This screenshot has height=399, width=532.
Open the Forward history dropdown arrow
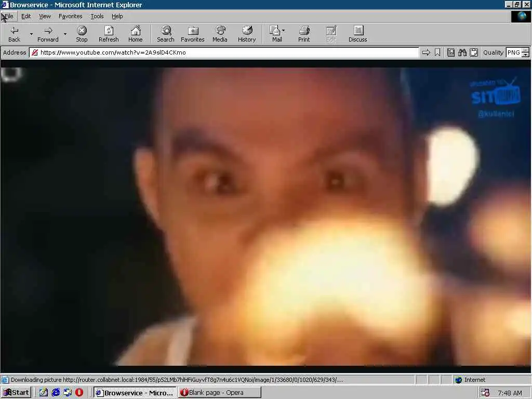pyautogui.click(x=65, y=34)
